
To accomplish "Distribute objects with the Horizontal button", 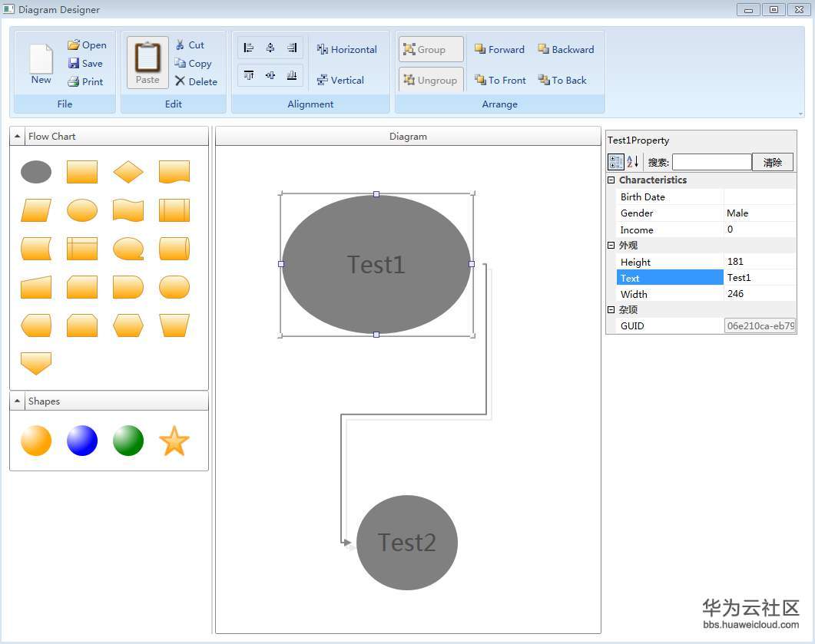I will coord(346,49).
